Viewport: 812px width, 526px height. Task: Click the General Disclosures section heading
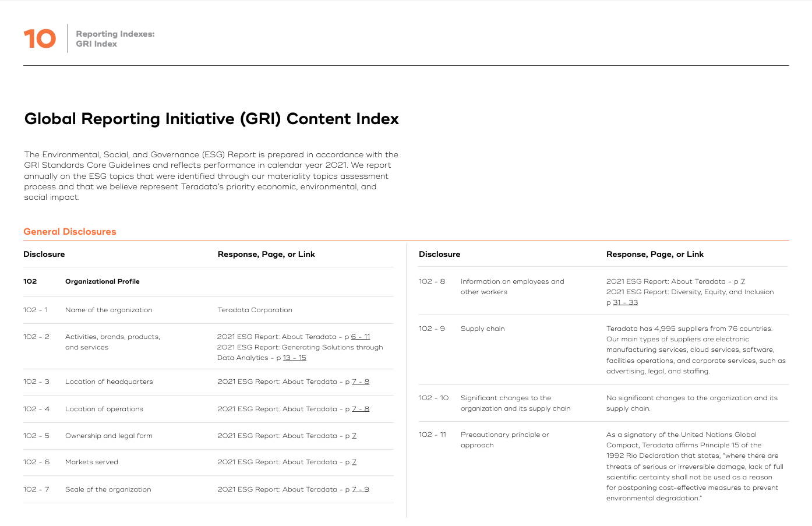pyautogui.click(x=70, y=232)
